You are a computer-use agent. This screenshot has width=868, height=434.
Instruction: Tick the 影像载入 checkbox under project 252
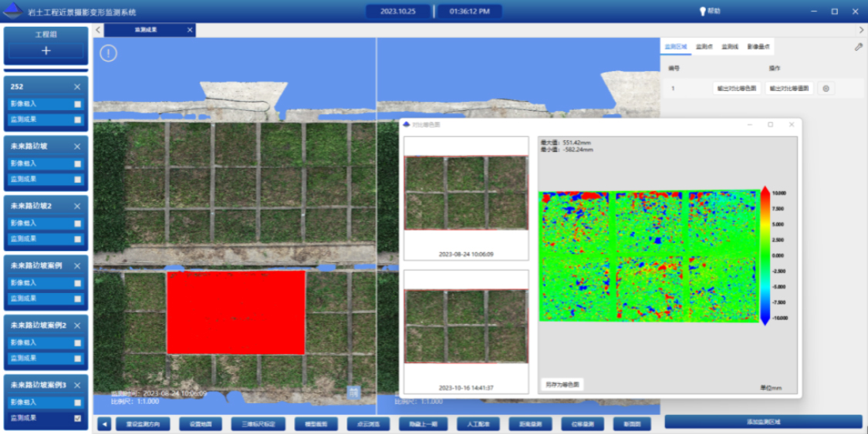77,104
